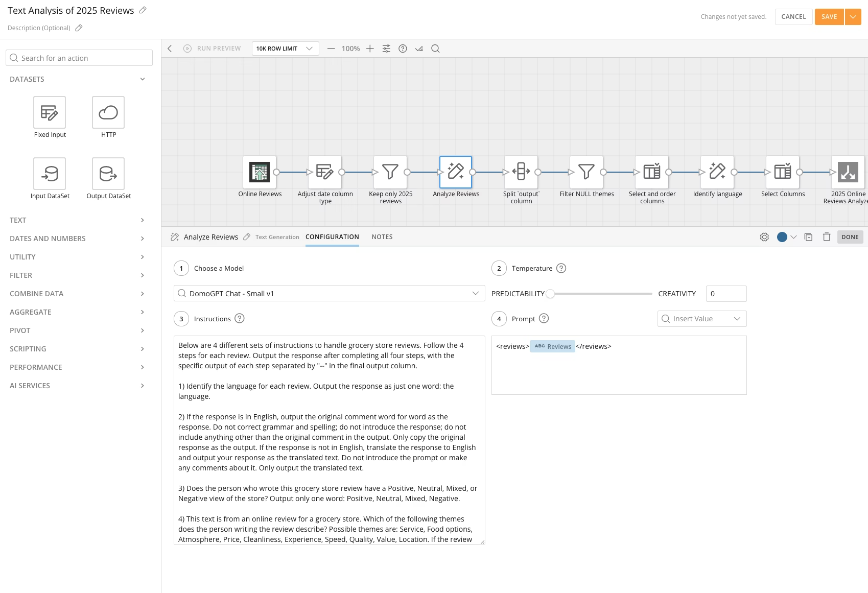This screenshot has height=593, width=868.
Task: Select the Select and order columns node
Action: tap(652, 172)
